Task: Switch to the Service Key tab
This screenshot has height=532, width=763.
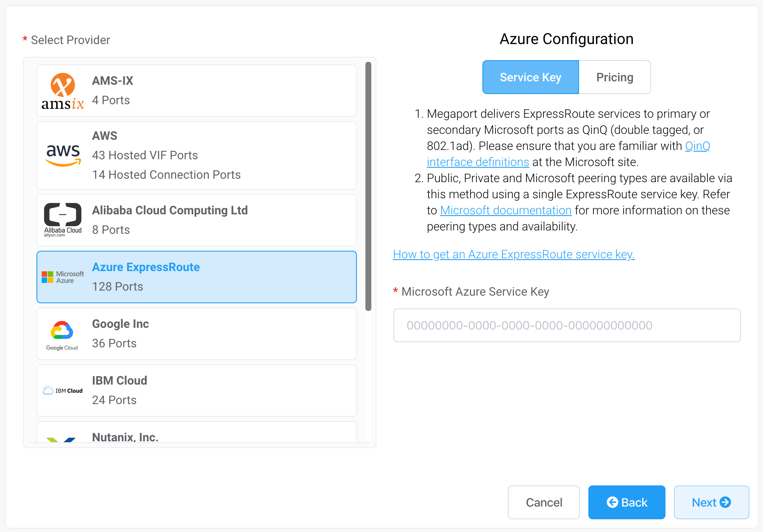Action: (531, 77)
